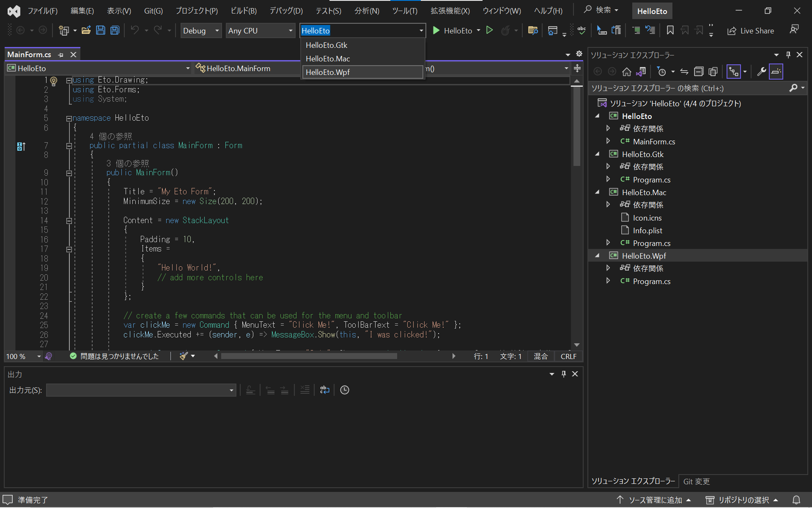The image size is (812, 508).
Task: Expand dependencies under HelloEto.Wpf
Action: tap(608, 268)
